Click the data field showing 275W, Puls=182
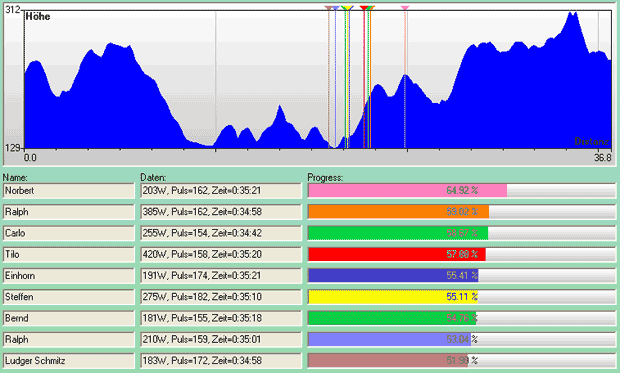The height and width of the screenshot is (373, 620). coord(221,297)
